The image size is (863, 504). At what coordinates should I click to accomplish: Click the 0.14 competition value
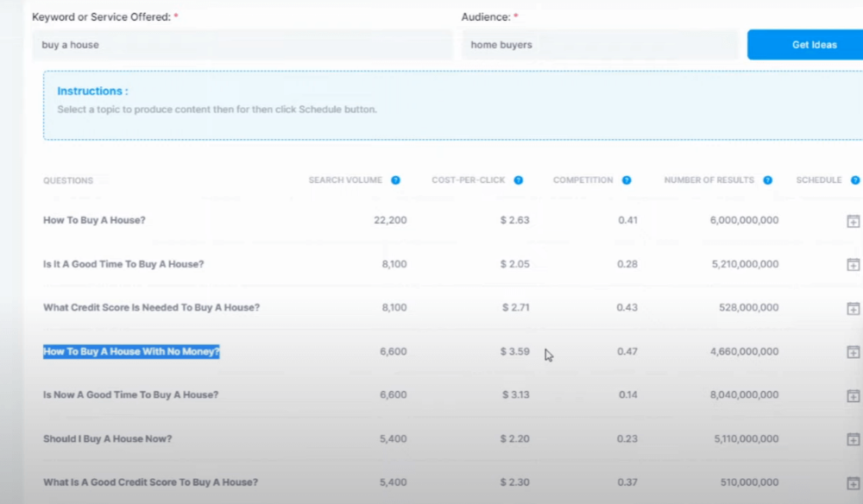click(x=628, y=394)
